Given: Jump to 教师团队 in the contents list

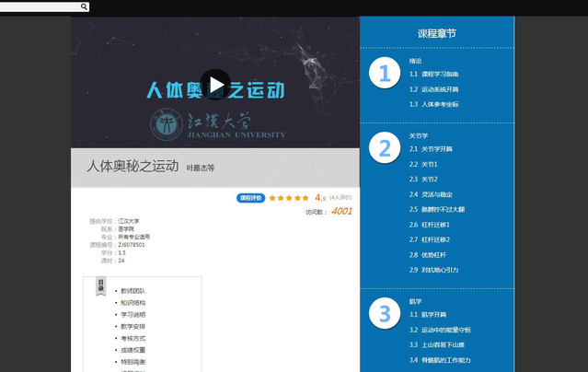Looking at the screenshot, I should coord(133,291).
